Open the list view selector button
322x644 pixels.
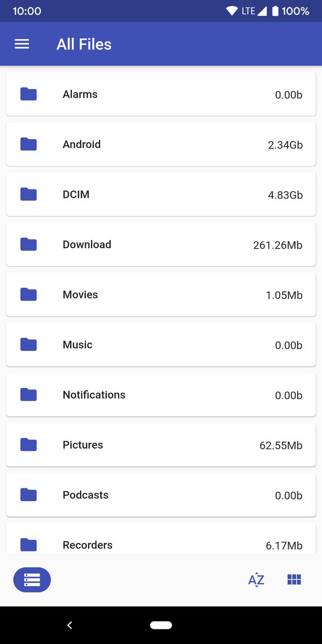click(x=32, y=580)
